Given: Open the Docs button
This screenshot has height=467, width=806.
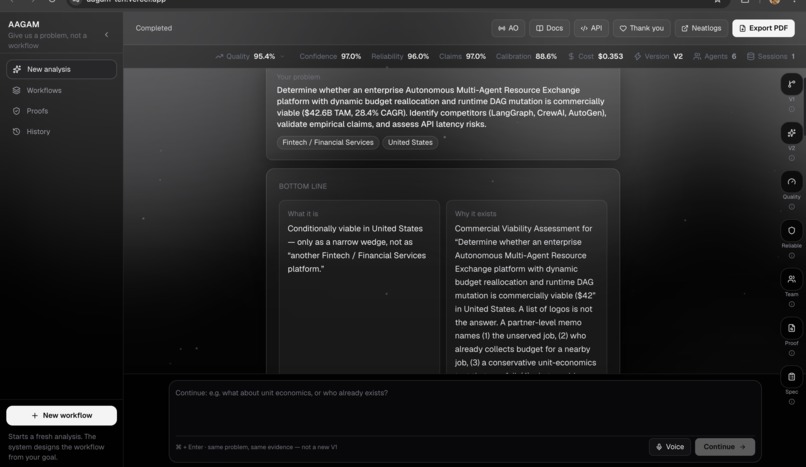Looking at the screenshot, I should tap(549, 28).
